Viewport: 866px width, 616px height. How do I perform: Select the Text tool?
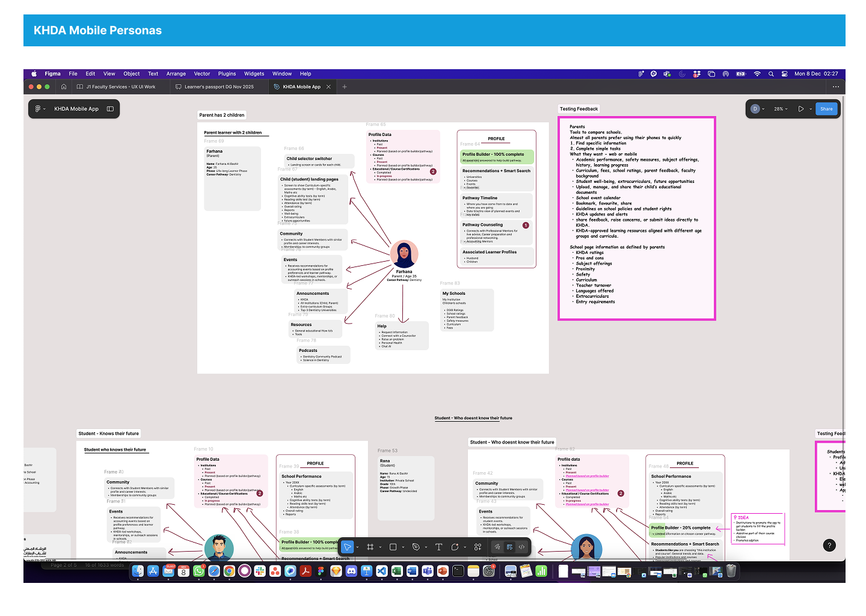coord(438,547)
